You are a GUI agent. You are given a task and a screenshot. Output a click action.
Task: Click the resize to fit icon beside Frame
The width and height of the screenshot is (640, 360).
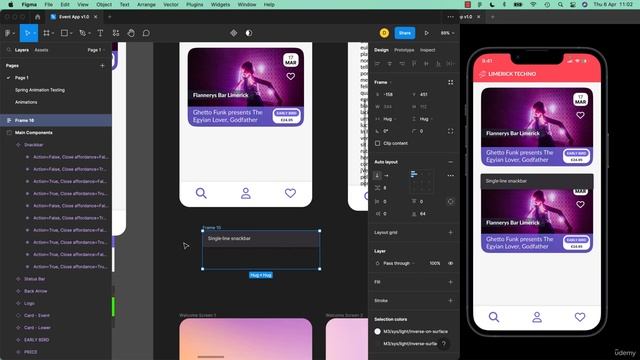[x=451, y=82]
